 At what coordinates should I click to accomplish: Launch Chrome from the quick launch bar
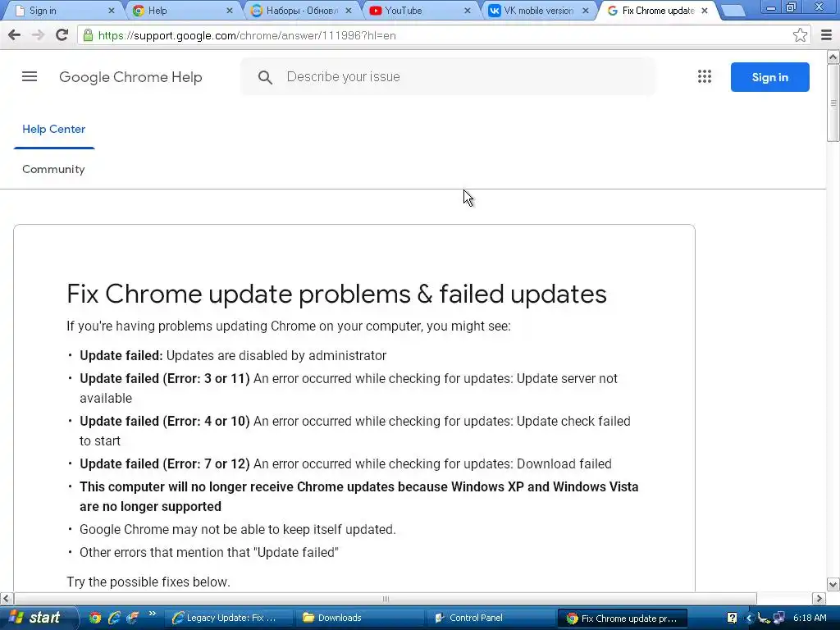95,618
